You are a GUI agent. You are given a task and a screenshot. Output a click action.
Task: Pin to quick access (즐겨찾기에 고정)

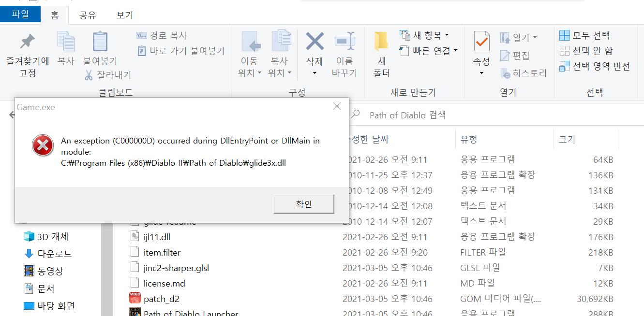(28, 55)
